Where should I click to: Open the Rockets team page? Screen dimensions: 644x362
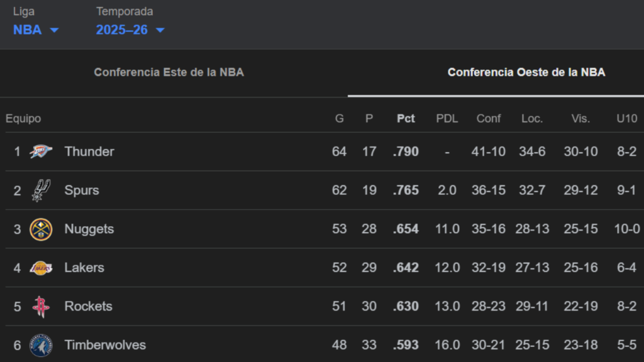point(88,306)
